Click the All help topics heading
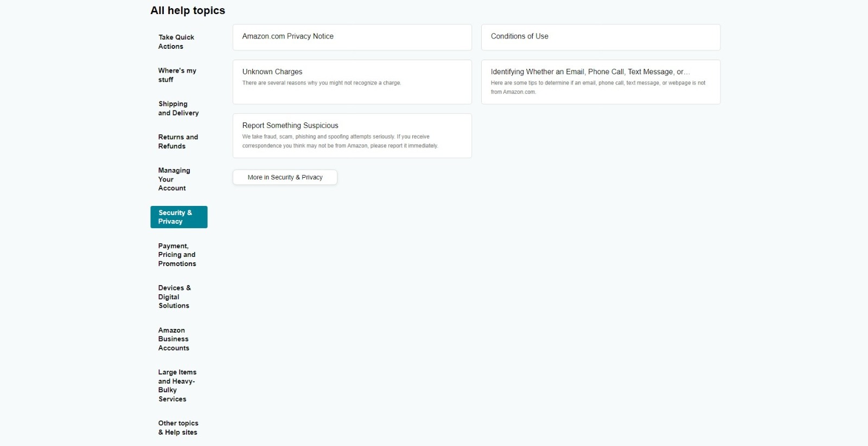 [x=188, y=10]
